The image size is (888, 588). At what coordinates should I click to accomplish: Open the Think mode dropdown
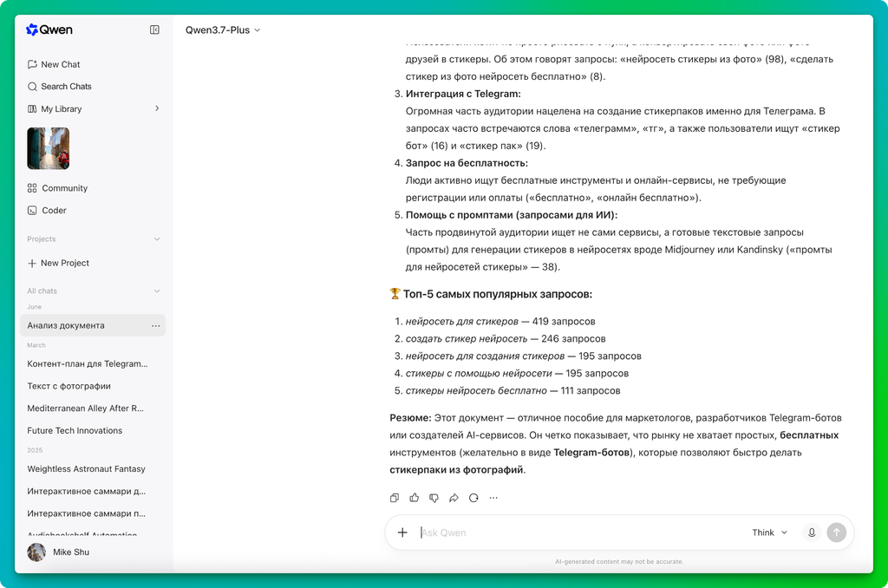tap(770, 532)
